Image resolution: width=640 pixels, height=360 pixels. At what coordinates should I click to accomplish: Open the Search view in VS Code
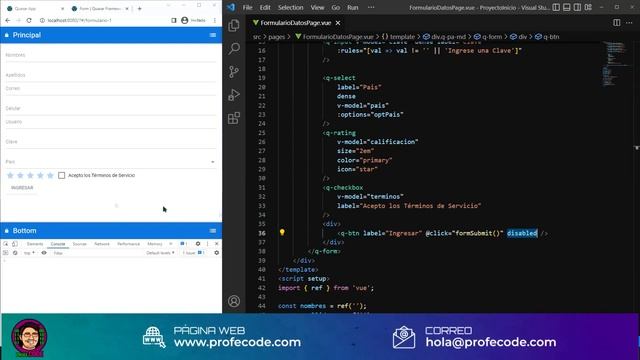(234, 49)
